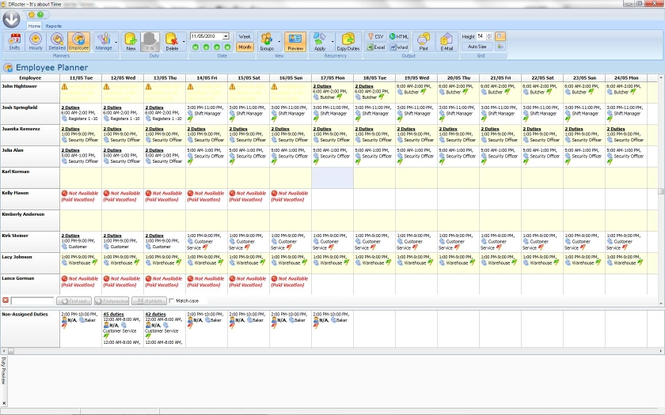Export output to Word
The height and width of the screenshot is (415, 665).
pyautogui.click(x=399, y=47)
